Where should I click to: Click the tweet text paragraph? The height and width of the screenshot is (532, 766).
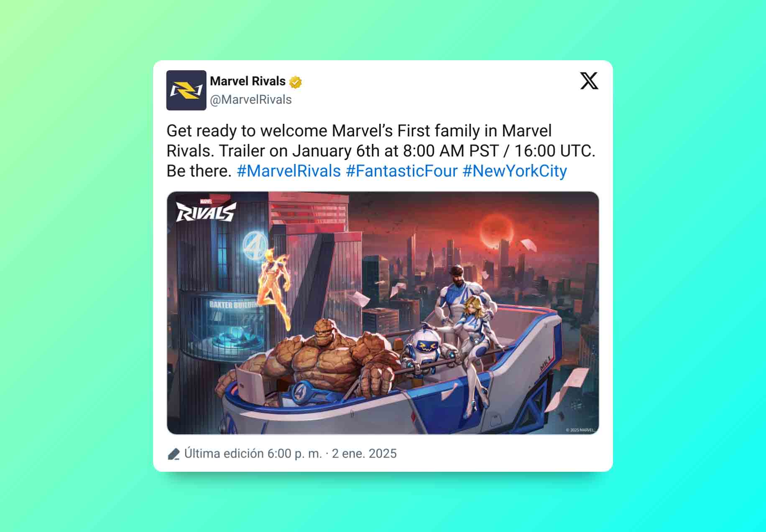[381, 151]
